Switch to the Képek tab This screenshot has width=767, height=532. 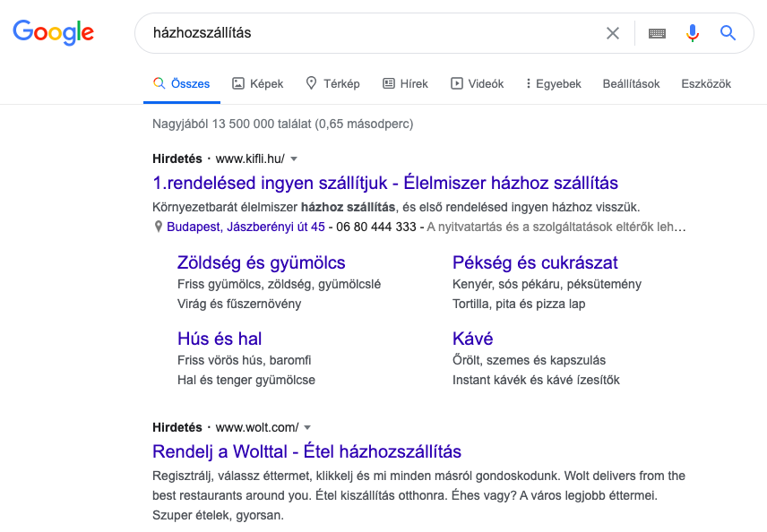coord(258,83)
